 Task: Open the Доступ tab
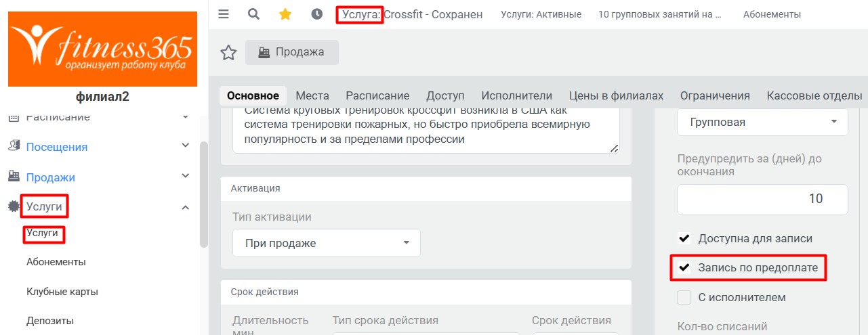[445, 95]
